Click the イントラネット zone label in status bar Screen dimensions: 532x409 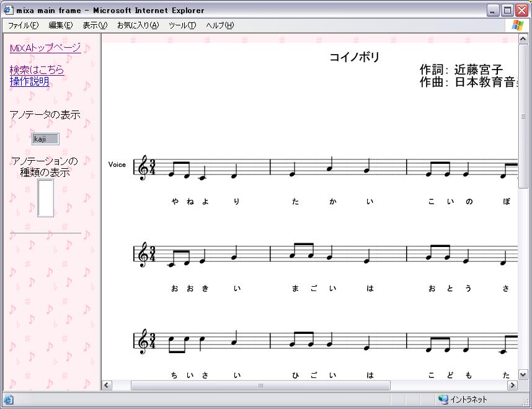pos(469,400)
